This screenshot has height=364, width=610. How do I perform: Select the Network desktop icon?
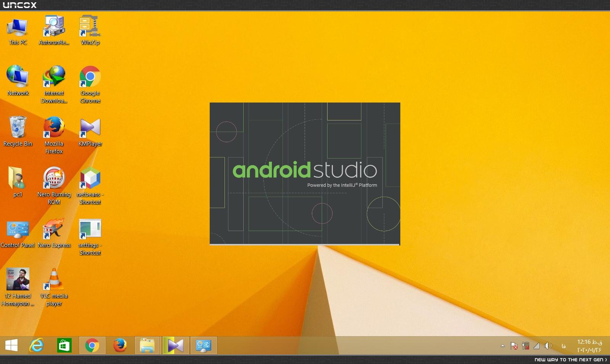coord(18,81)
